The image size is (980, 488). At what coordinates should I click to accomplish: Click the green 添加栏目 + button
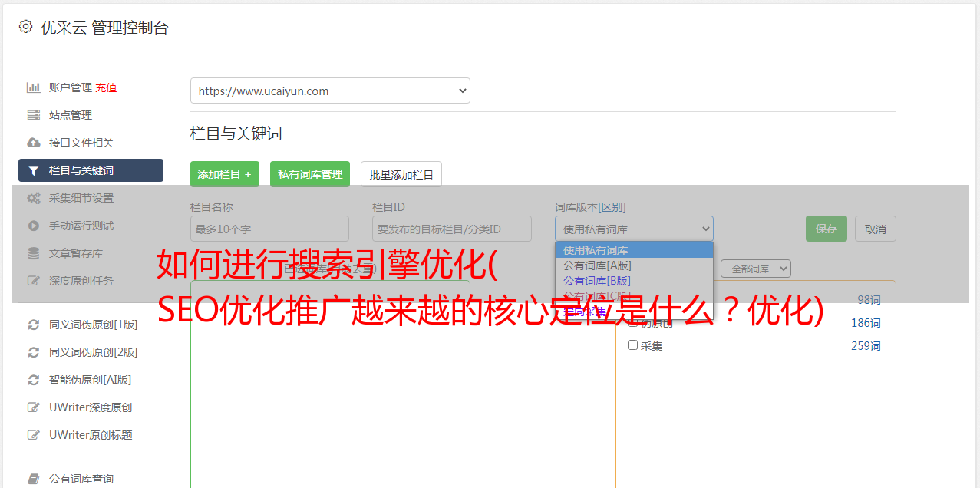(x=225, y=174)
